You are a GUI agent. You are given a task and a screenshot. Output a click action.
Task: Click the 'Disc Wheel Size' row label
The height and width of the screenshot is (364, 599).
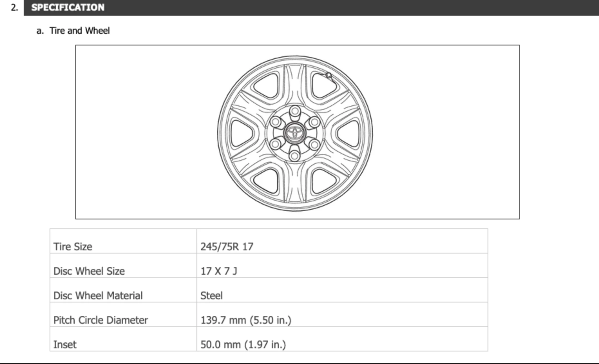point(89,271)
